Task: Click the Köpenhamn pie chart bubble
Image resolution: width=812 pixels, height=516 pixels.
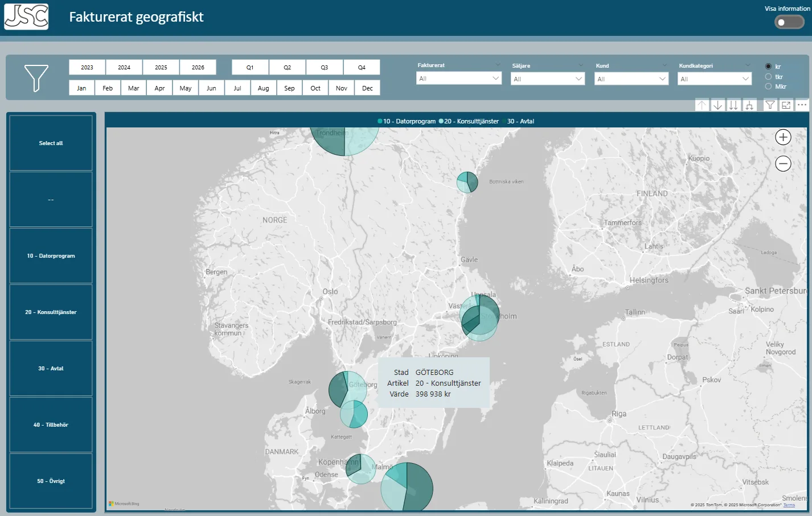Action: (x=361, y=469)
